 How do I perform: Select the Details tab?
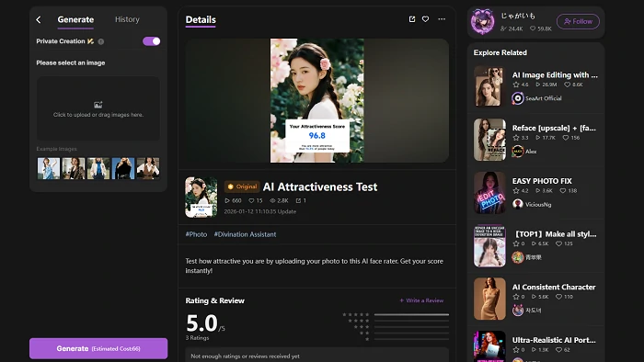[201, 19]
